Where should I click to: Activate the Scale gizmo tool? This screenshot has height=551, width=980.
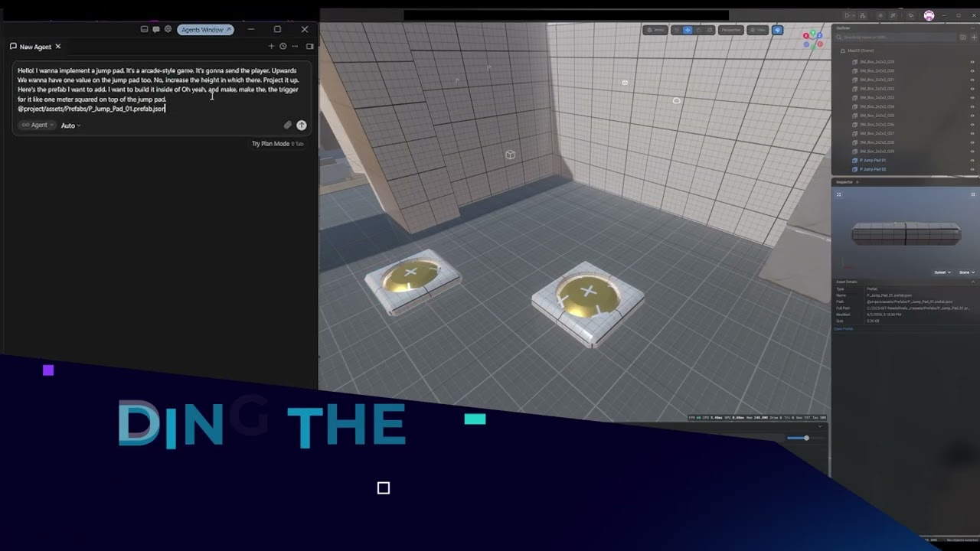coord(710,30)
